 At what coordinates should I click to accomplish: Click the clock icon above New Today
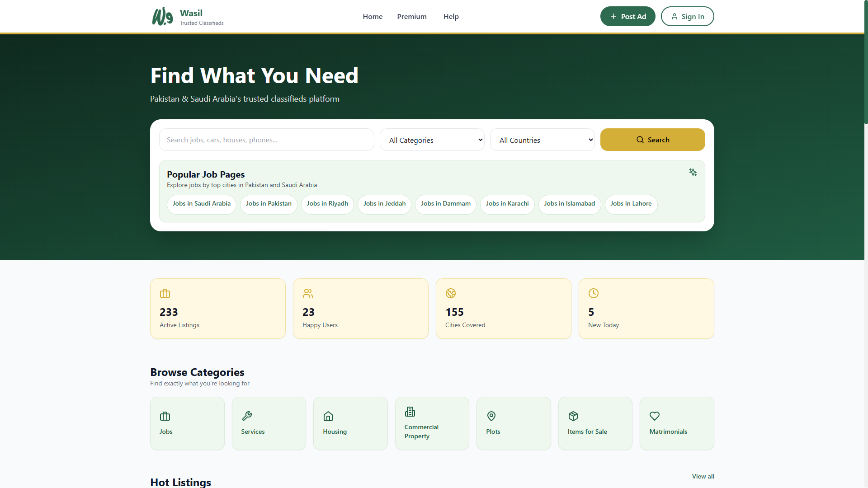coord(594,293)
